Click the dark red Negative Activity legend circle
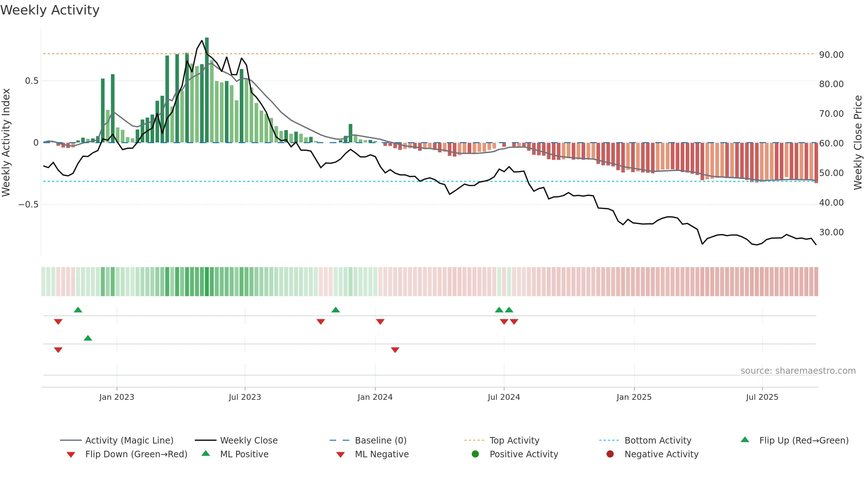 click(x=610, y=454)
